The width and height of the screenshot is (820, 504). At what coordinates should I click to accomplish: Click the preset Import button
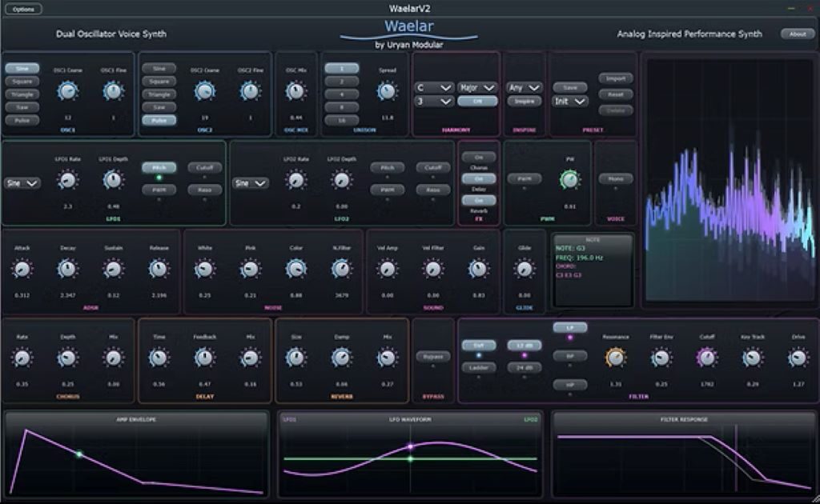click(x=616, y=78)
